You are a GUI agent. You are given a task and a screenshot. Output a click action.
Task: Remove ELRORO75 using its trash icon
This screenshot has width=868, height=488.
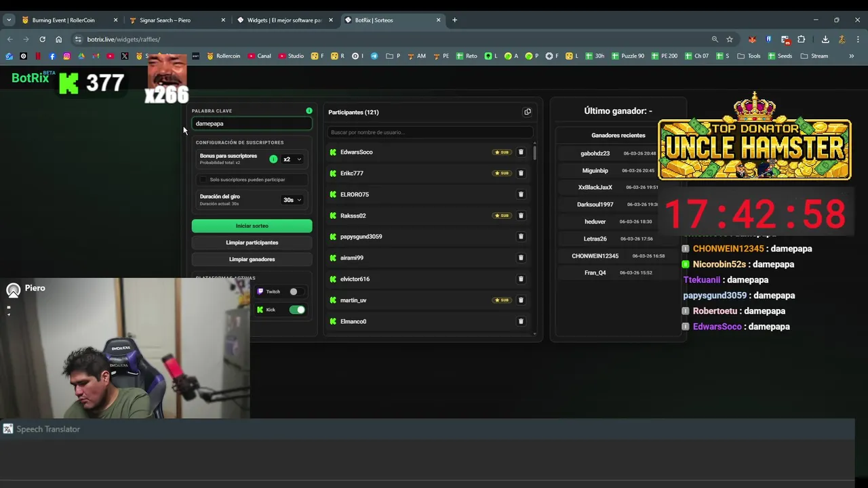(x=521, y=195)
